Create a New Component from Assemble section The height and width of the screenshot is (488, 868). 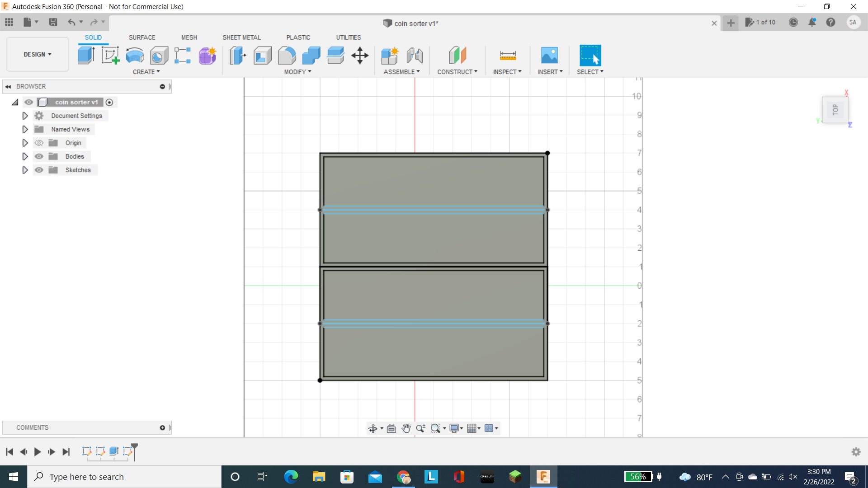tap(390, 55)
